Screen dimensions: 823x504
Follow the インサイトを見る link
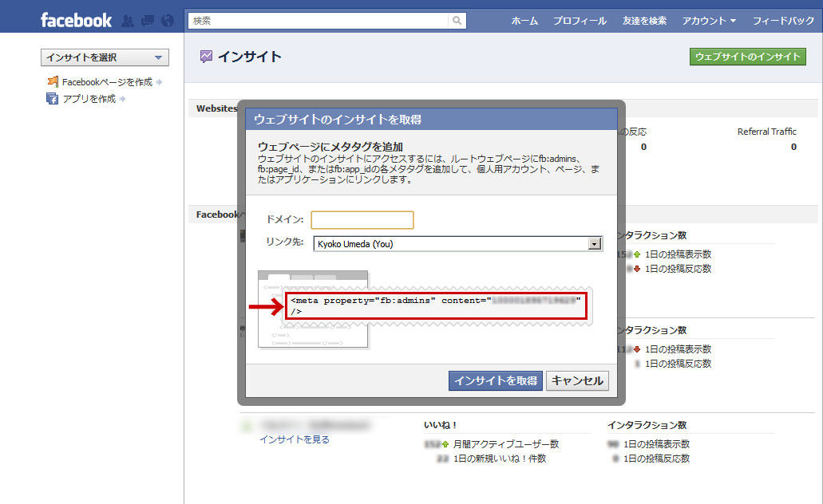pos(295,439)
